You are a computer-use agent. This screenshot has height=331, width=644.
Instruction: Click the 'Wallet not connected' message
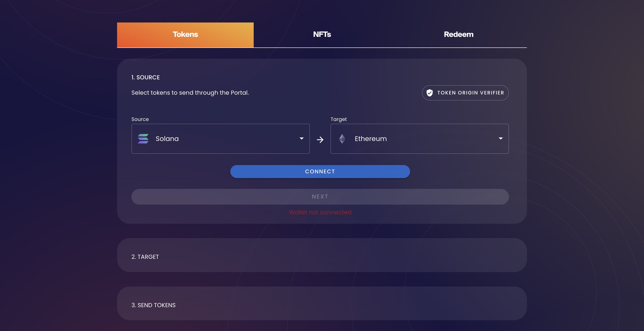click(320, 212)
